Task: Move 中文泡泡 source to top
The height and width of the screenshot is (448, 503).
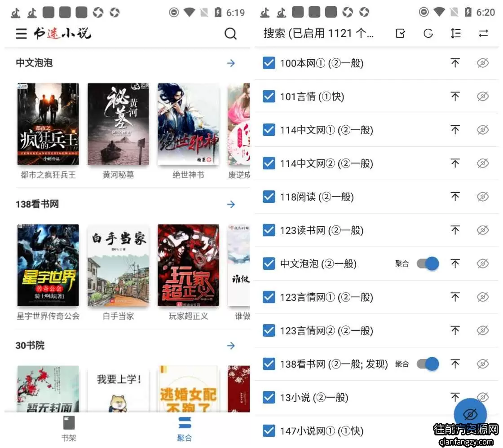Action: coord(455,264)
